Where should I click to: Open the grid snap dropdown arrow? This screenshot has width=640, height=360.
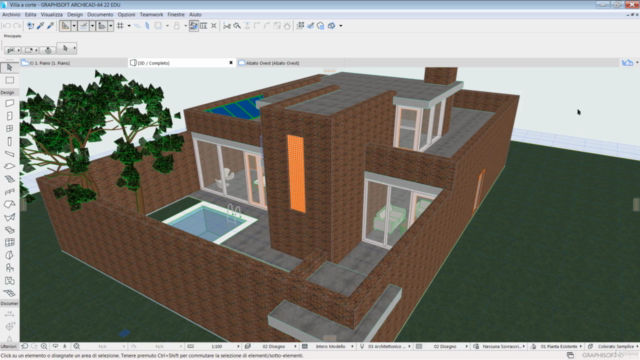[x=129, y=26]
